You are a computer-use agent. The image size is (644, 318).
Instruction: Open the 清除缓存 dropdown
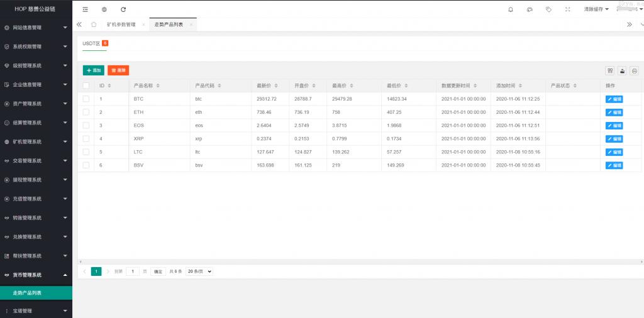point(596,9)
